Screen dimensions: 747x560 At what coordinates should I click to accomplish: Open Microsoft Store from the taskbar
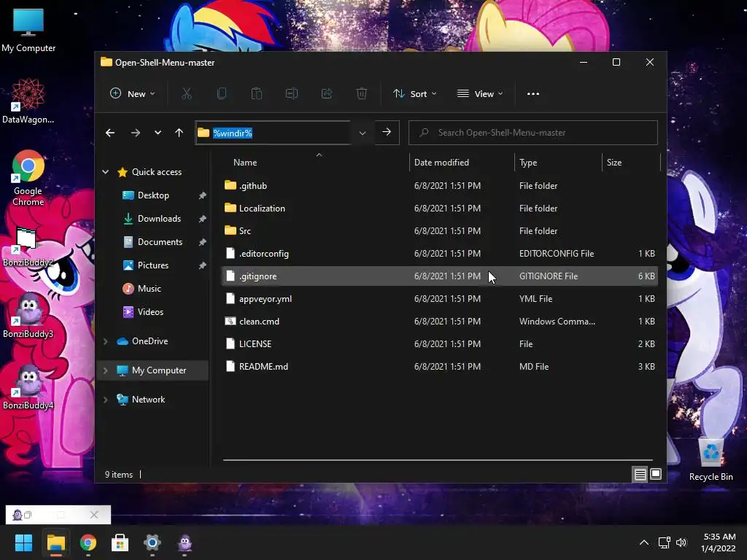point(120,542)
